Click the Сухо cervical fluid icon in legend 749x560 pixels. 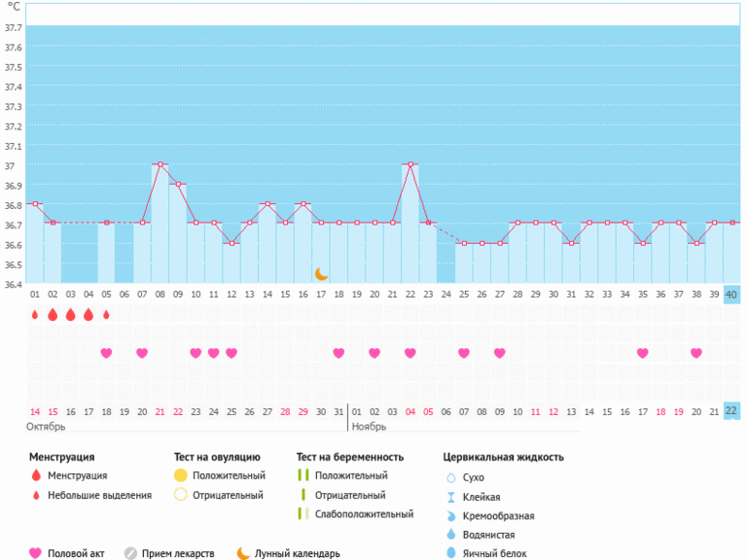coord(449,477)
